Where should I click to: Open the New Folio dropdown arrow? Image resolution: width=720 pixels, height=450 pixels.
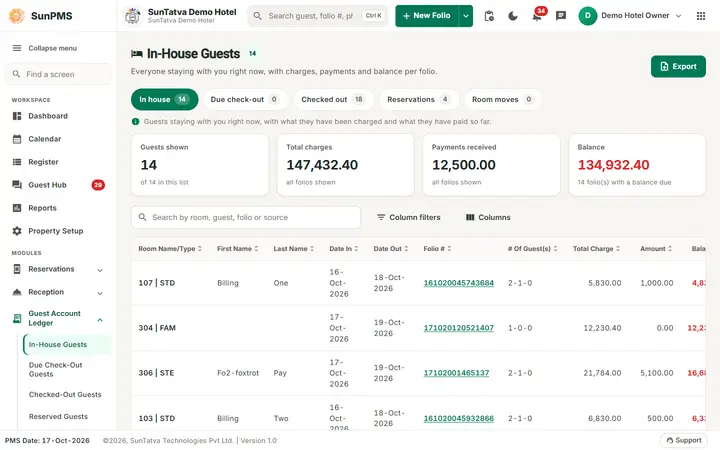click(466, 16)
